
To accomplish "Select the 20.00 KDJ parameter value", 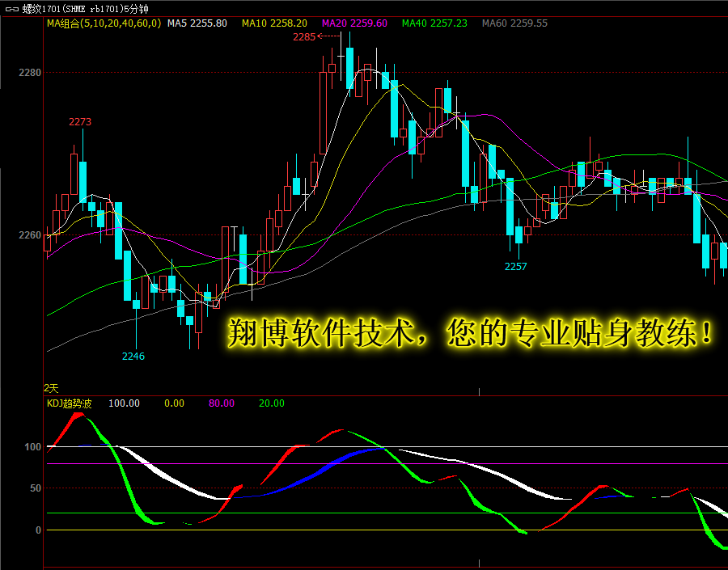I will pos(272,403).
